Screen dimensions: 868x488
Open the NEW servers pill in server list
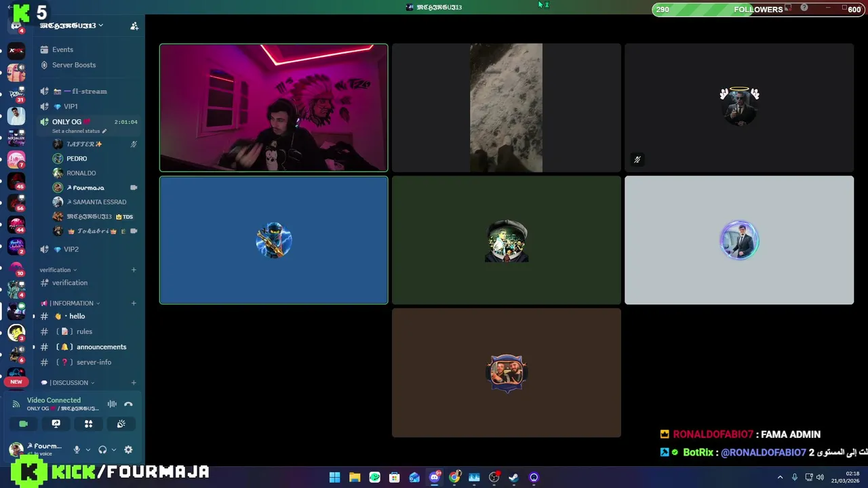[16, 382]
